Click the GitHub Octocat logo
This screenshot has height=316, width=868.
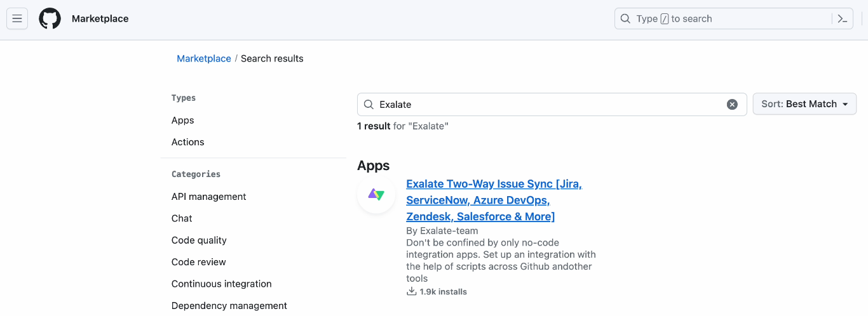click(x=50, y=19)
